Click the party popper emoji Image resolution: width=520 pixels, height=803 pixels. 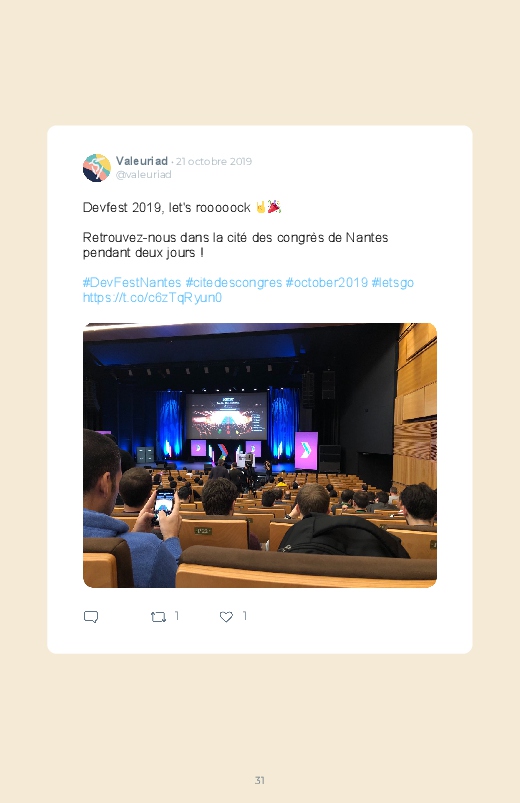pos(274,207)
